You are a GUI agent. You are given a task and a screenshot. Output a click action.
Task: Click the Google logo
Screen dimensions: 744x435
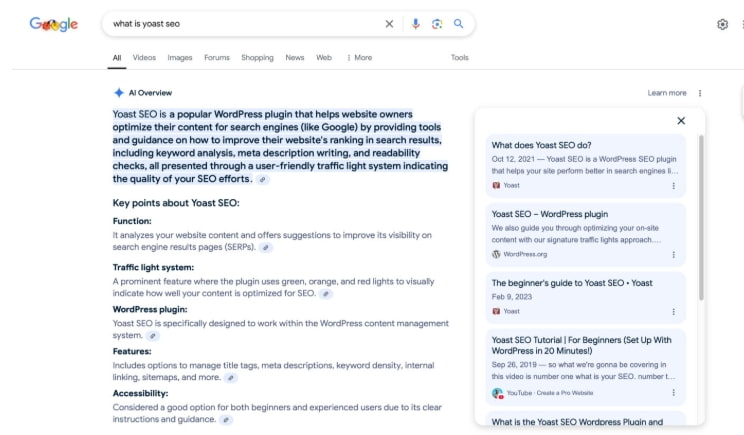coord(53,24)
